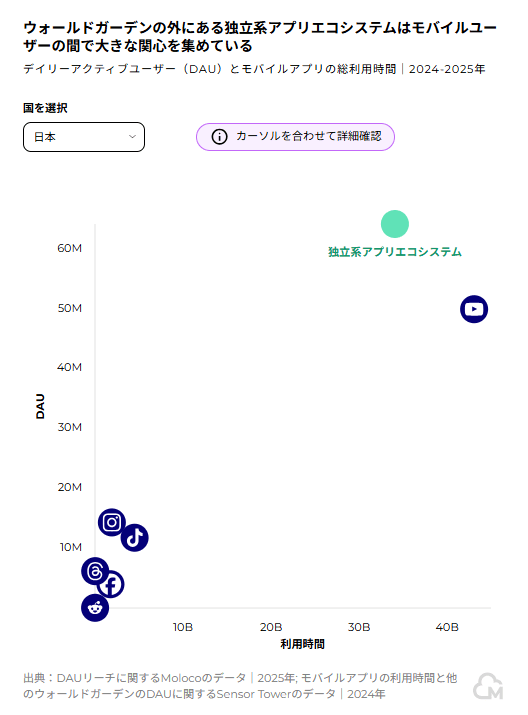Click the YouTube icon data point

click(x=474, y=309)
